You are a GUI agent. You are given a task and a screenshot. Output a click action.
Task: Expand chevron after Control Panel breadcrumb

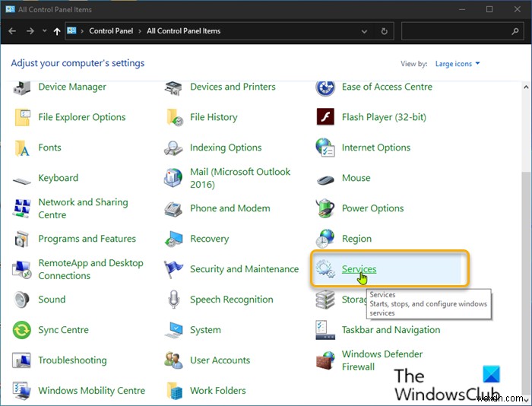click(x=140, y=31)
